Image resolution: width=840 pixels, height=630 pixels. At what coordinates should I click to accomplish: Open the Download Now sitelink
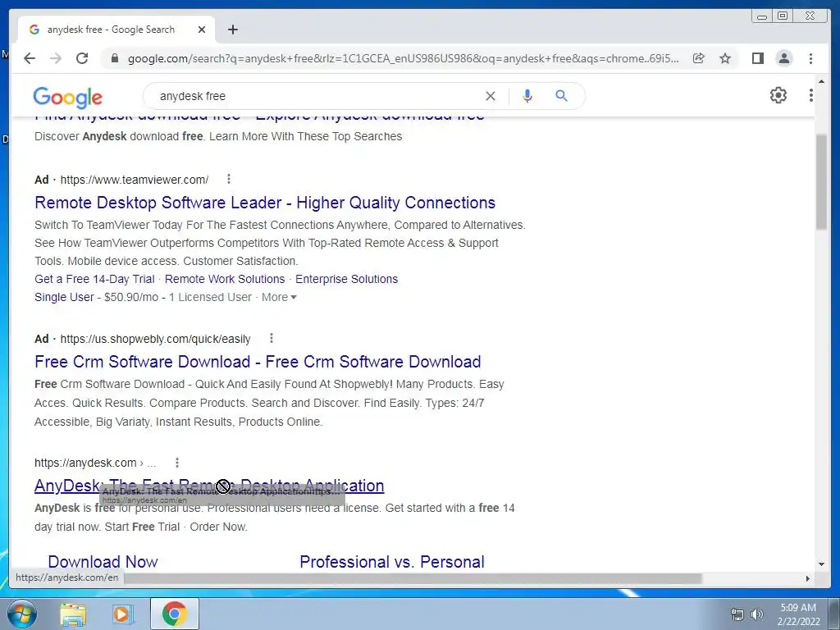point(103,561)
